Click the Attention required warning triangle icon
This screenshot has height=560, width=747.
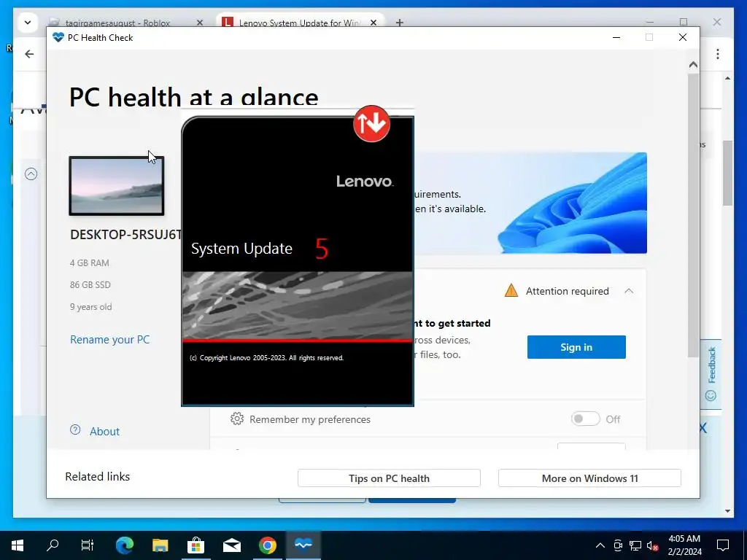click(x=511, y=290)
